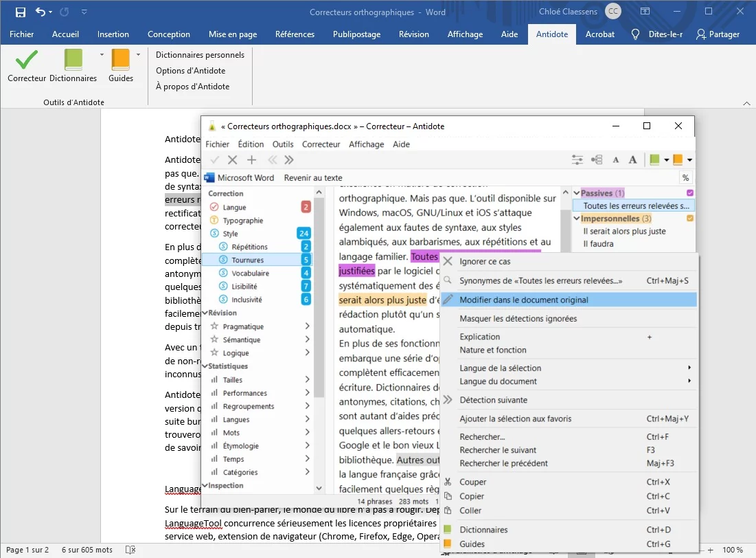Viewport: 756px width, 558px height.
Task: Toggle the purple Passives checkbox
Action: [690, 193]
